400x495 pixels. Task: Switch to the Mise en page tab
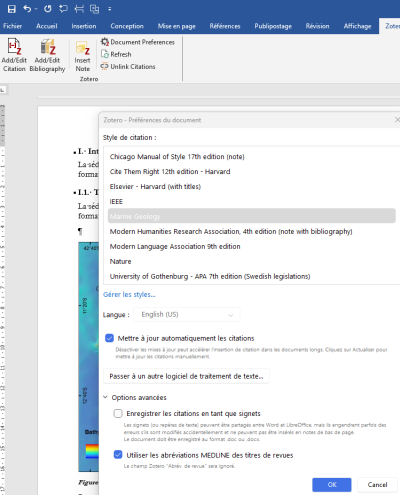point(177,26)
